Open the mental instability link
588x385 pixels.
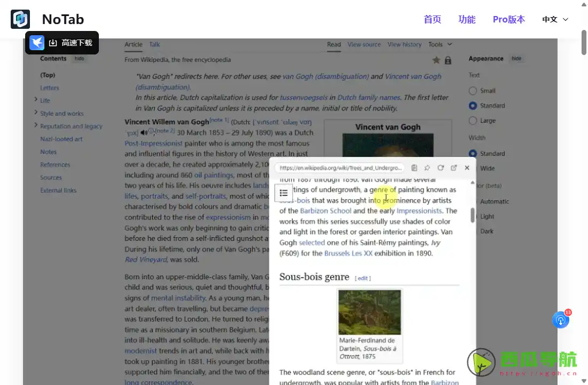[x=178, y=298]
